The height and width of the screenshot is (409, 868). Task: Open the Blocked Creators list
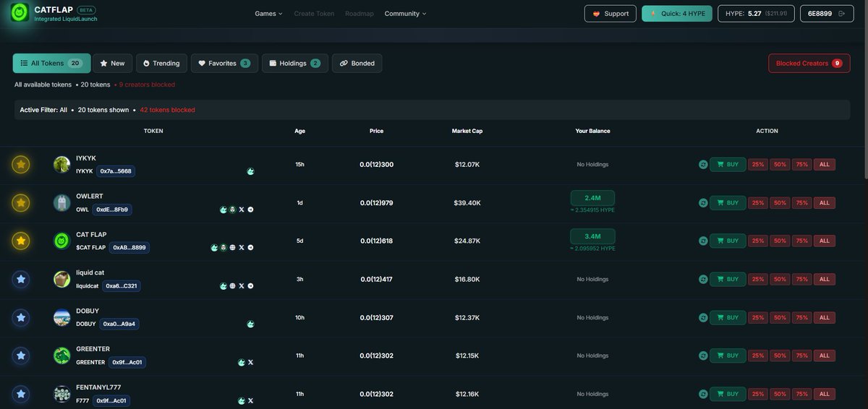(809, 64)
